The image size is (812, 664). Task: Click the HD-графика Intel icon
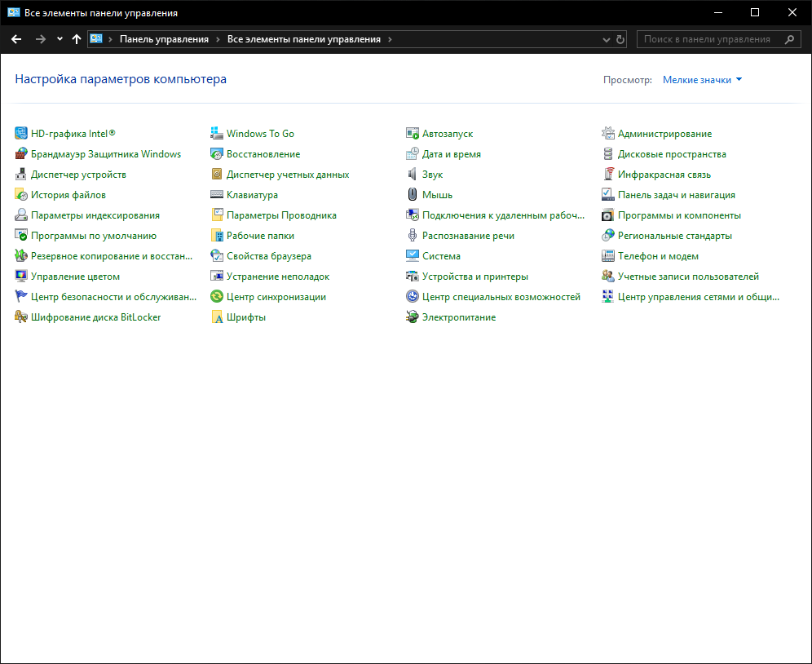coord(20,133)
